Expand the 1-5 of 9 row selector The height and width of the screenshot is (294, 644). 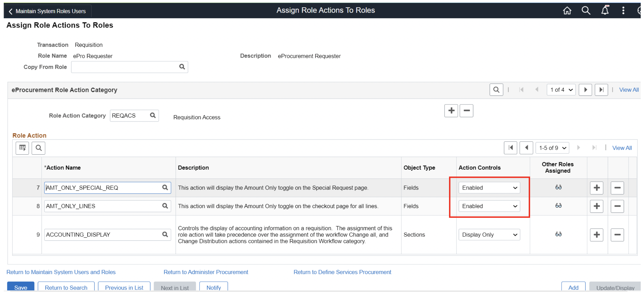552,148
